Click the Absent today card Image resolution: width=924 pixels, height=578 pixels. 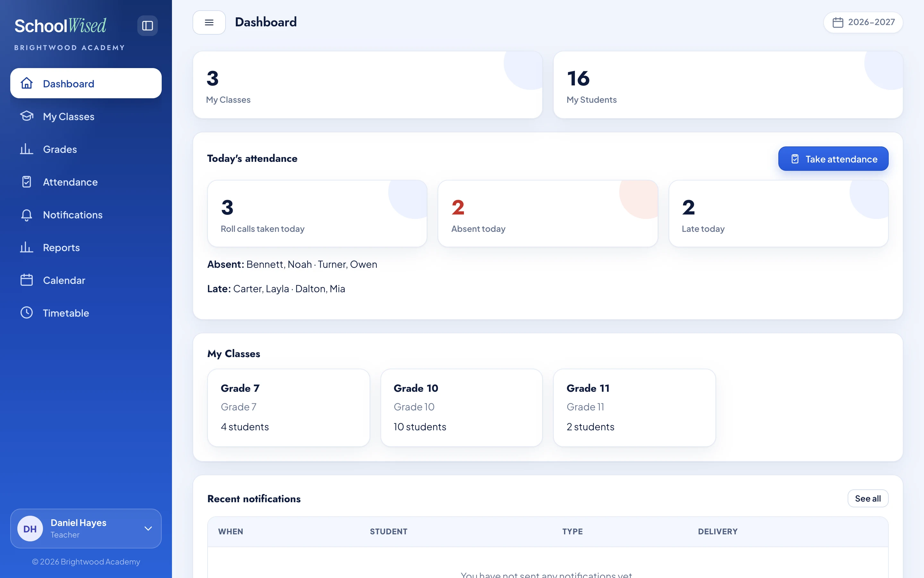click(548, 214)
